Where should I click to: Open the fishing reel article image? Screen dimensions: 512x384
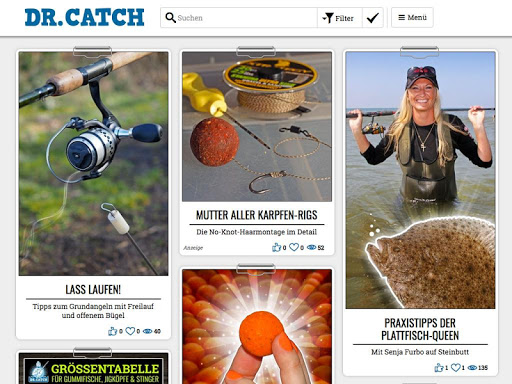click(94, 164)
